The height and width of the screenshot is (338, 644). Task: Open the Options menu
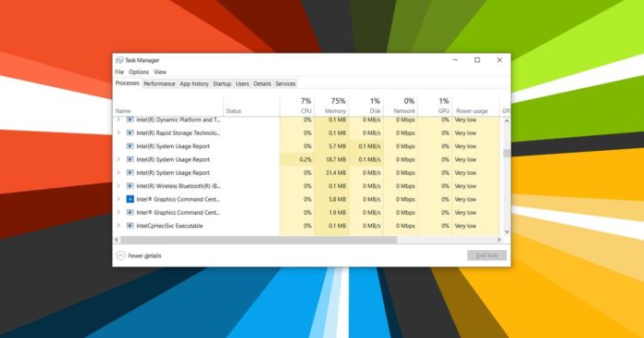(x=139, y=72)
